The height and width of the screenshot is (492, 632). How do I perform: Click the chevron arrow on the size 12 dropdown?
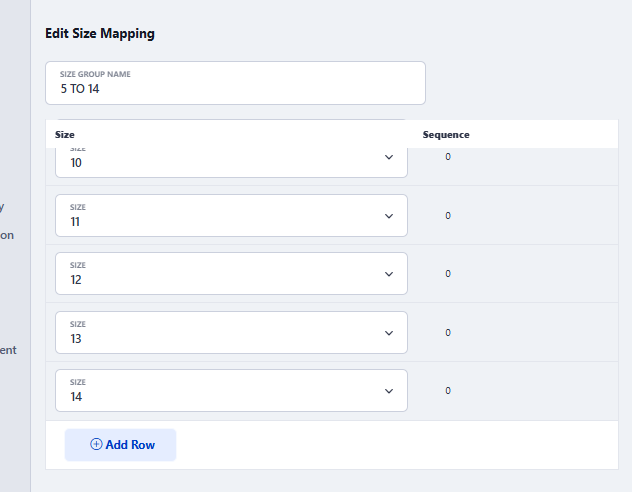click(x=389, y=274)
